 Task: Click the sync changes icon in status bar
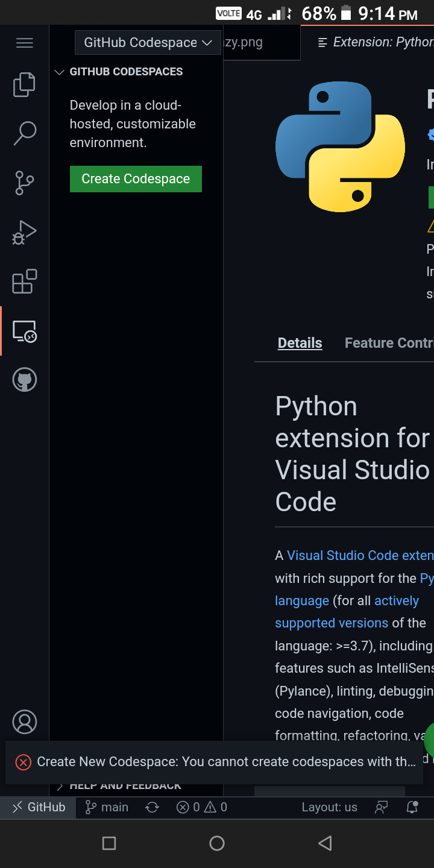[152, 807]
